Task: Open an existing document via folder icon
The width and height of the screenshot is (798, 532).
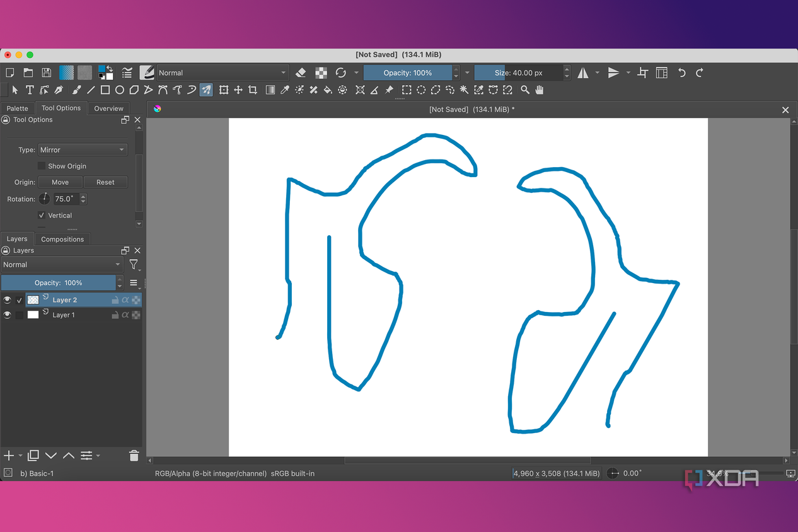Action: pyautogui.click(x=28, y=73)
